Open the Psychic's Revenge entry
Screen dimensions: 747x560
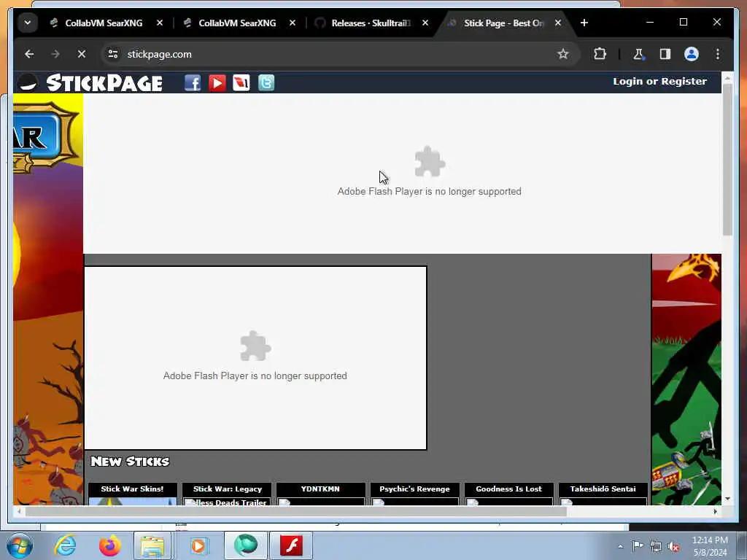(414, 494)
